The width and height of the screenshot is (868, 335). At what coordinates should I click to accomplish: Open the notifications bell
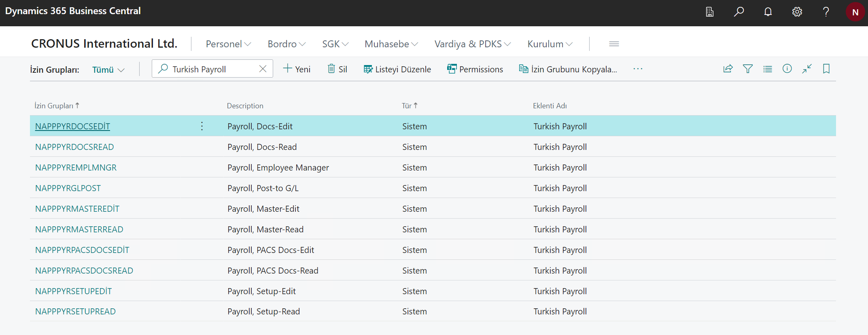(x=768, y=12)
